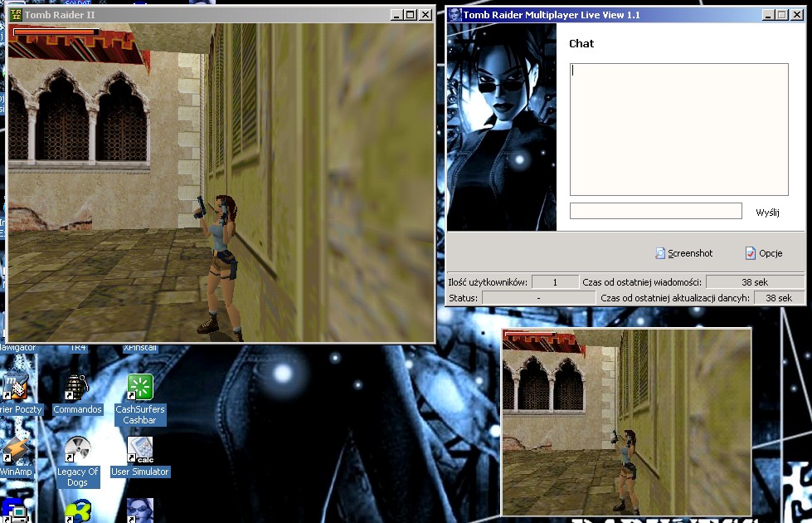Open the Legacy Of Dogs shortcut
812x523 pixels.
coord(77,462)
